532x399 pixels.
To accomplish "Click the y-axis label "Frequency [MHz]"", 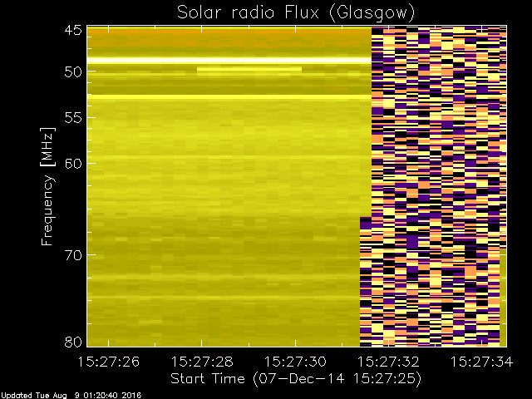I will [x=47, y=186].
